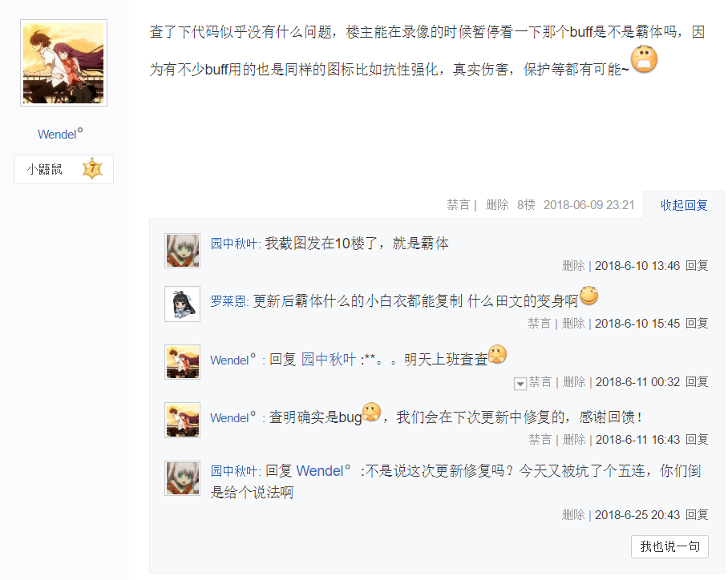Click 删除 in the 8楼 post footer
Viewport: 728px width, 580px height.
497,205
